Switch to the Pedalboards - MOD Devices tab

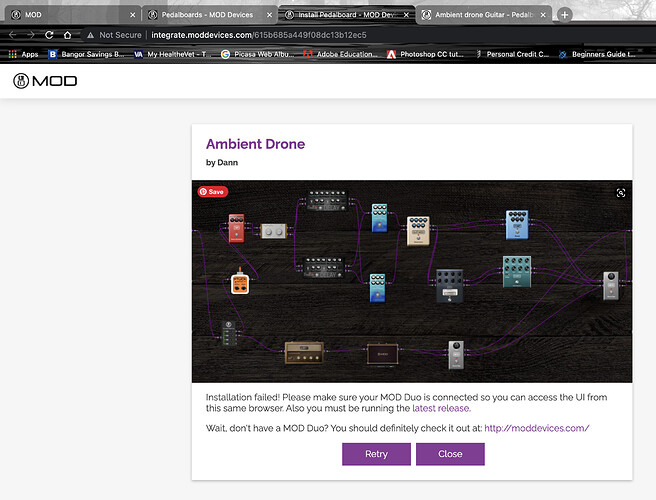tap(207, 15)
